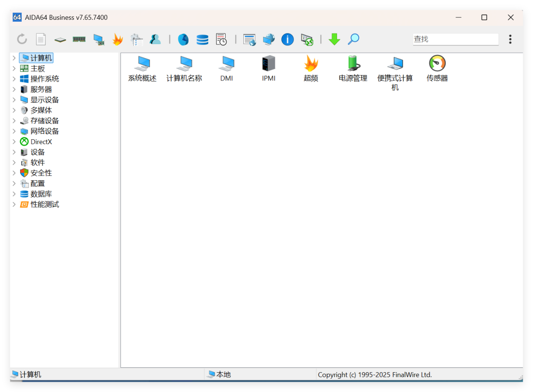Image resolution: width=533 pixels, height=392 pixels.
Task: Click 计算机 in the status bar
Action: pyautogui.click(x=30, y=375)
